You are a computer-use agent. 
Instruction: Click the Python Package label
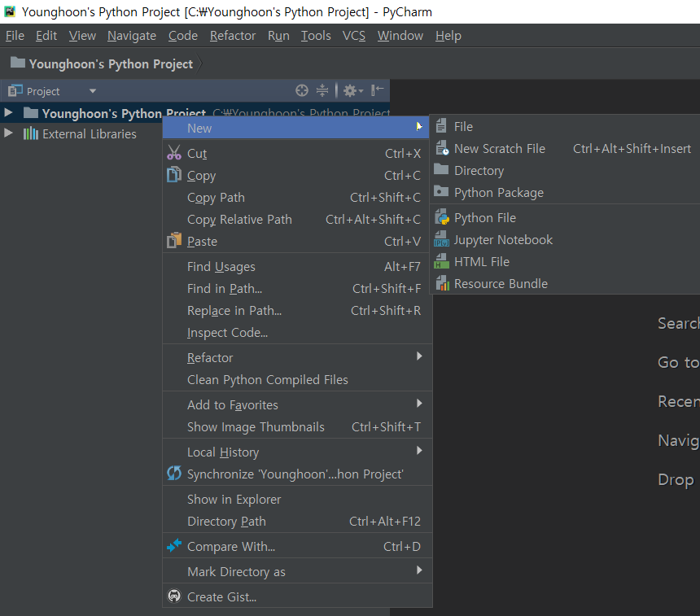(x=499, y=192)
